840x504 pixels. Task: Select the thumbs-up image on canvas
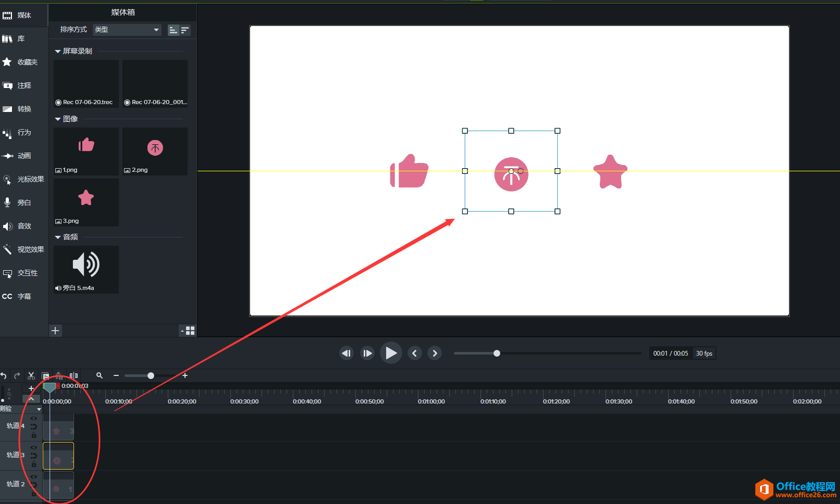click(409, 171)
